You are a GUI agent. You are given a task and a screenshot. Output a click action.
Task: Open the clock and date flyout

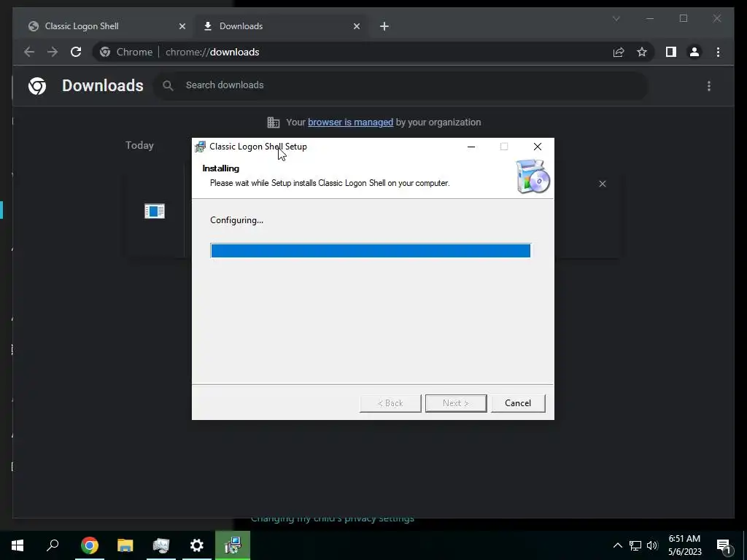pos(684,545)
